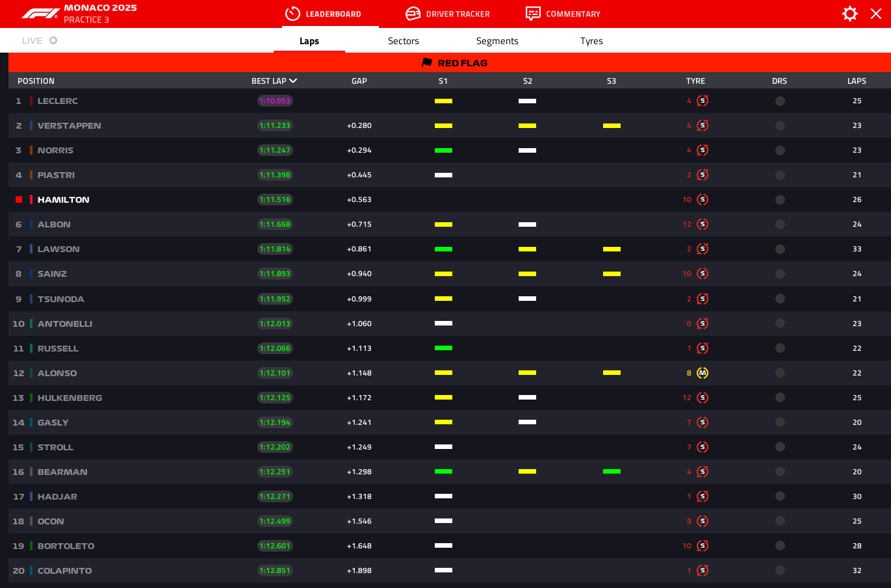Click Bearman's soft tyre icon
This screenshot has height=588, width=891.
tap(703, 472)
